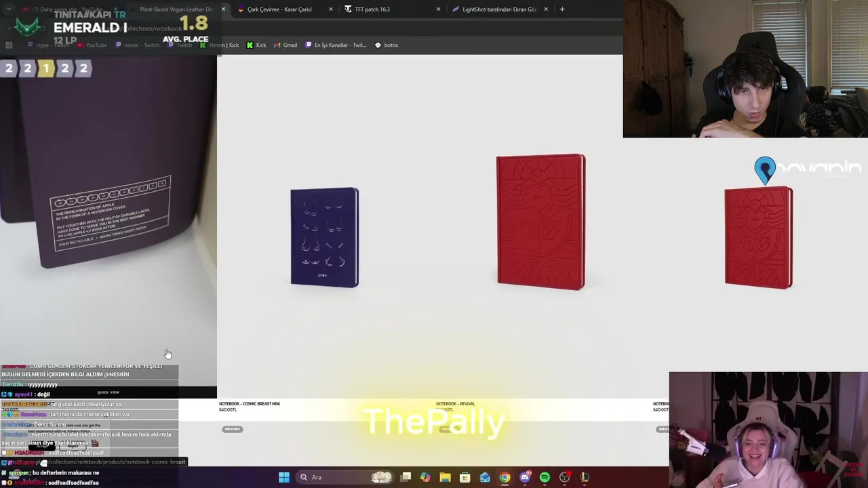Click the Quick View label on left product
This screenshot has width=868, height=488.
click(108, 392)
